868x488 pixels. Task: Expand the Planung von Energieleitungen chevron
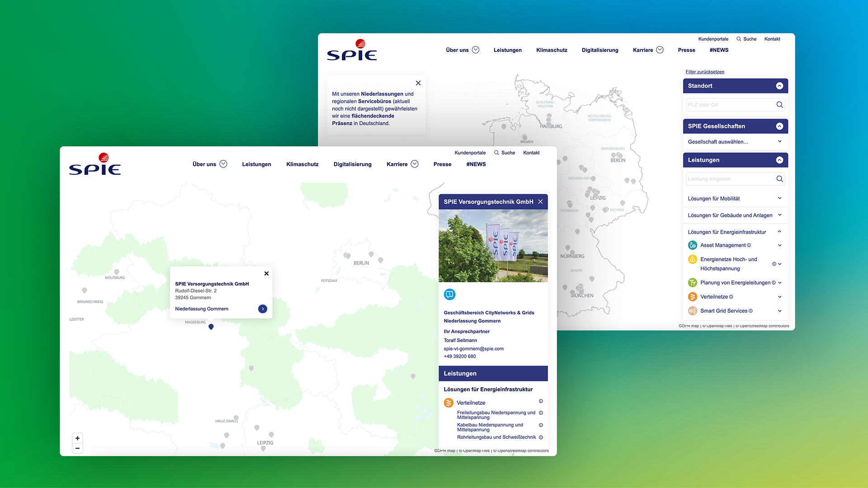780,283
